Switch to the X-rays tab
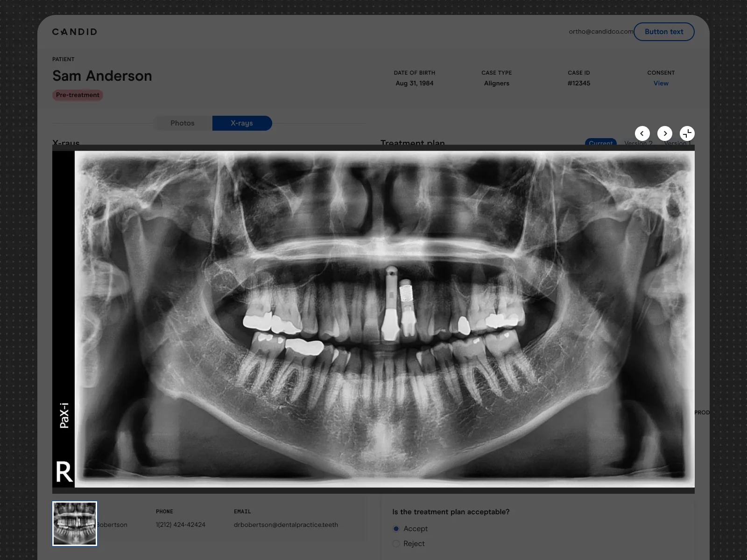This screenshot has height=560, width=747. [x=242, y=123]
